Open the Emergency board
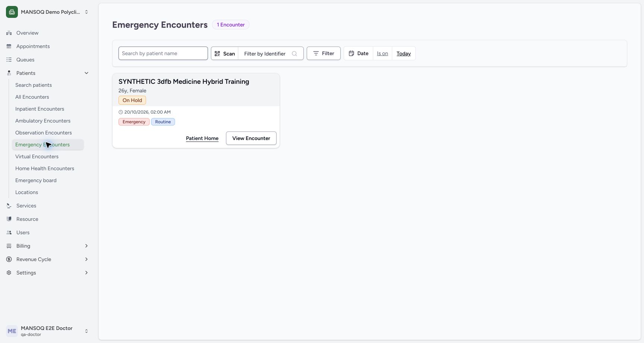644x343 pixels. 36,180
